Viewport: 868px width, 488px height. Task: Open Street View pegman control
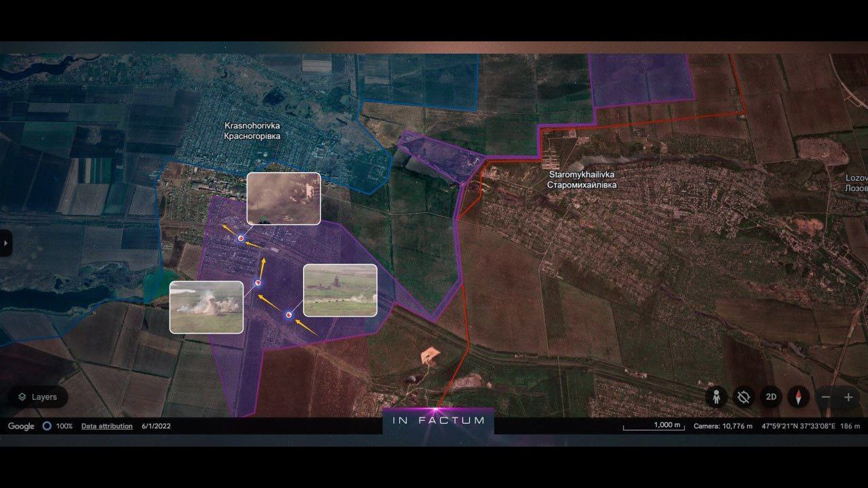point(716,397)
